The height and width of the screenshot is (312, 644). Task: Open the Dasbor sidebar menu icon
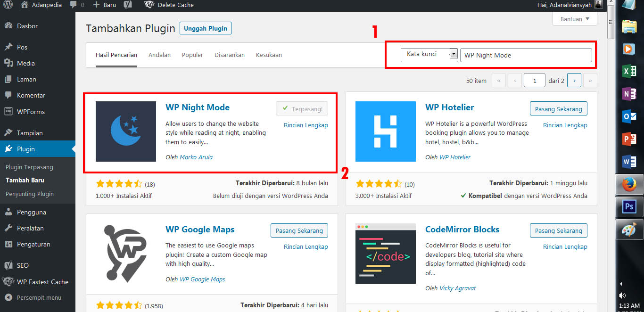tap(8, 26)
